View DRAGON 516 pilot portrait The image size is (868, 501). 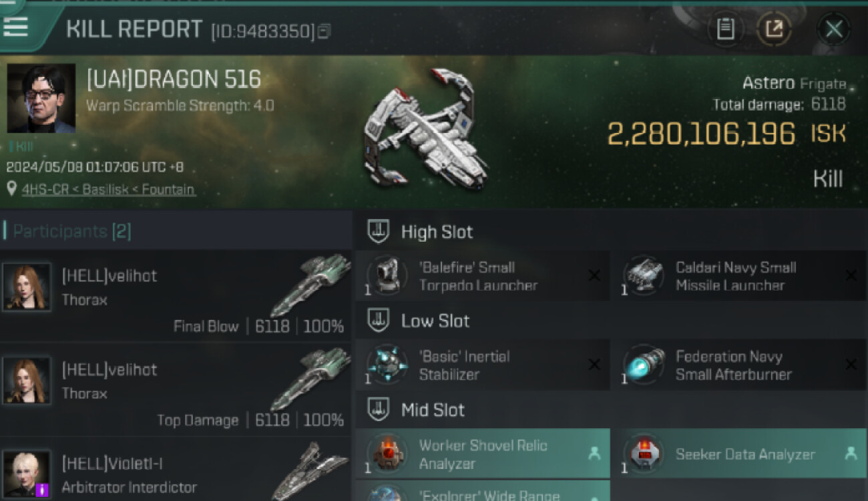41,98
